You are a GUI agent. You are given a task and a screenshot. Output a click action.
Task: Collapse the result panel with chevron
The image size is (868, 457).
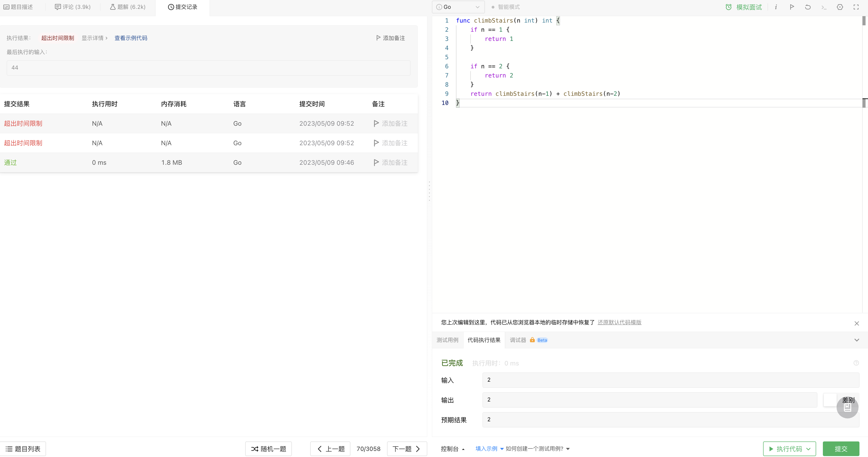856,340
